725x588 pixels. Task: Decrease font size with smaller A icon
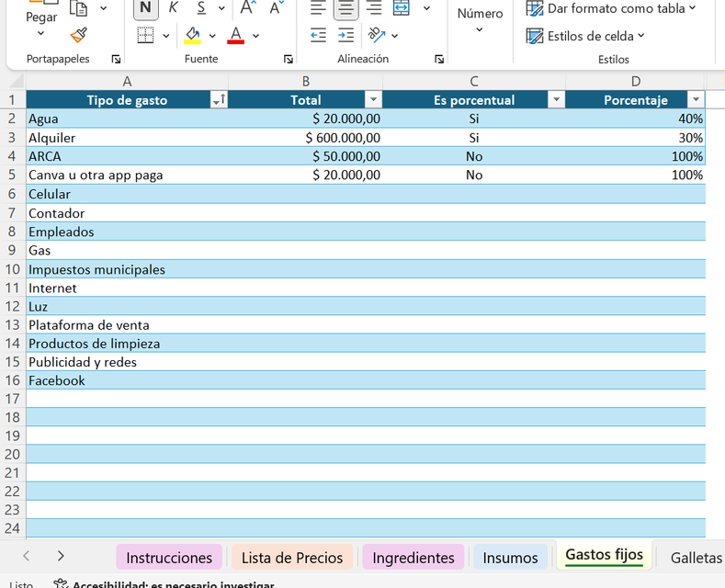click(277, 8)
